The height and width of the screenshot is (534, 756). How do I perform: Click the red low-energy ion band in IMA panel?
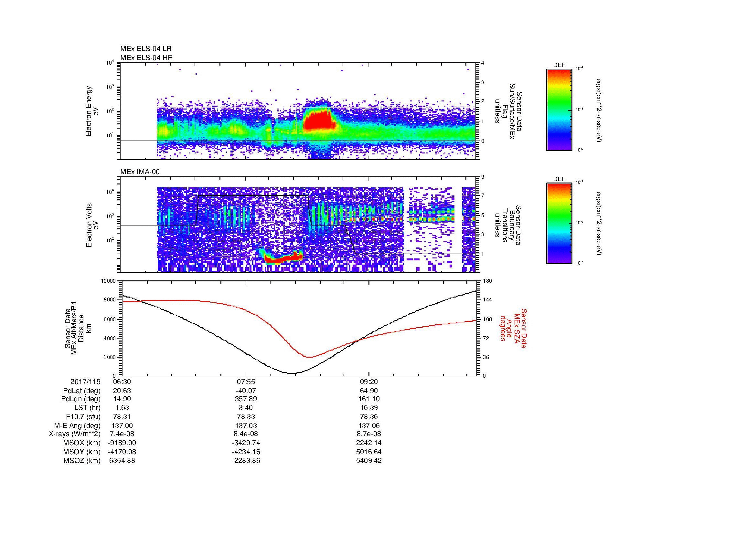(284, 259)
